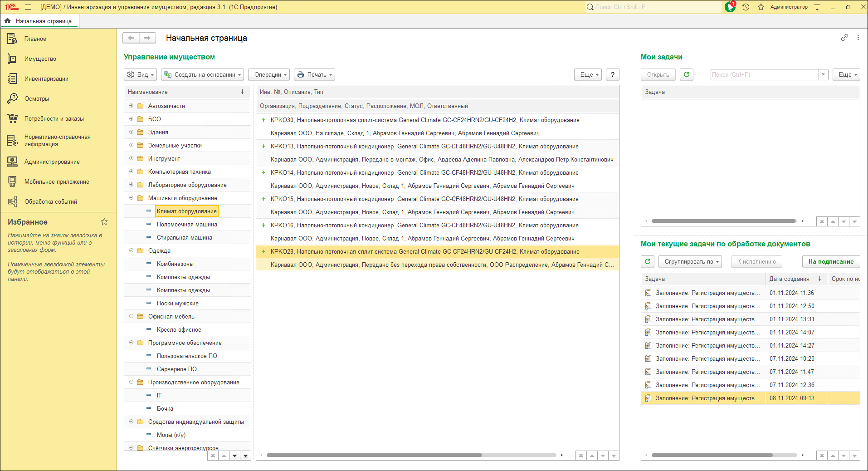The height and width of the screenshot is (471, 868).
Task: Open the Главное section
Action: pos(35,39)
